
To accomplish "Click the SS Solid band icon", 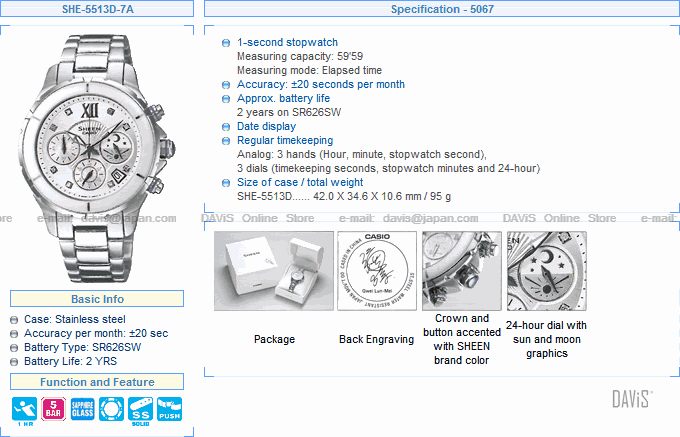I will click(x=140, y=410).
